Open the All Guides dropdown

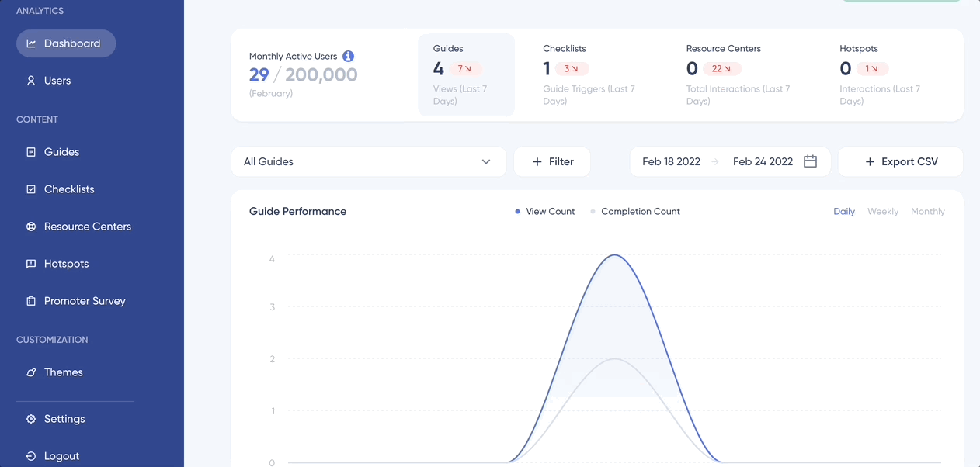point(368,161)
